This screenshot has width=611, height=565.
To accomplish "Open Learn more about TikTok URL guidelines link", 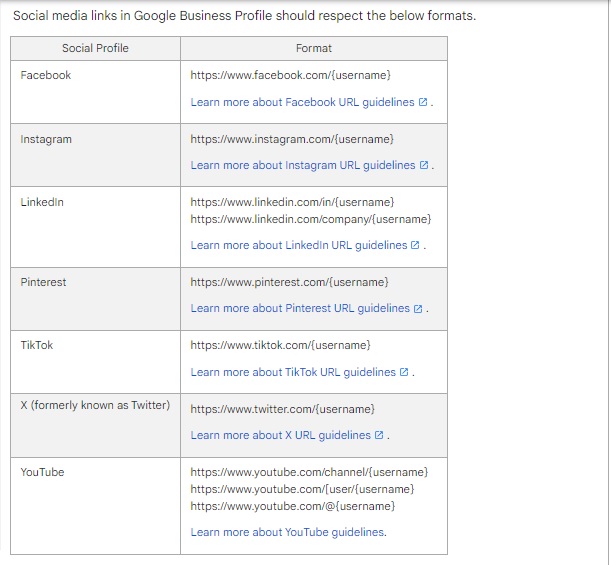I will (293, 372).
